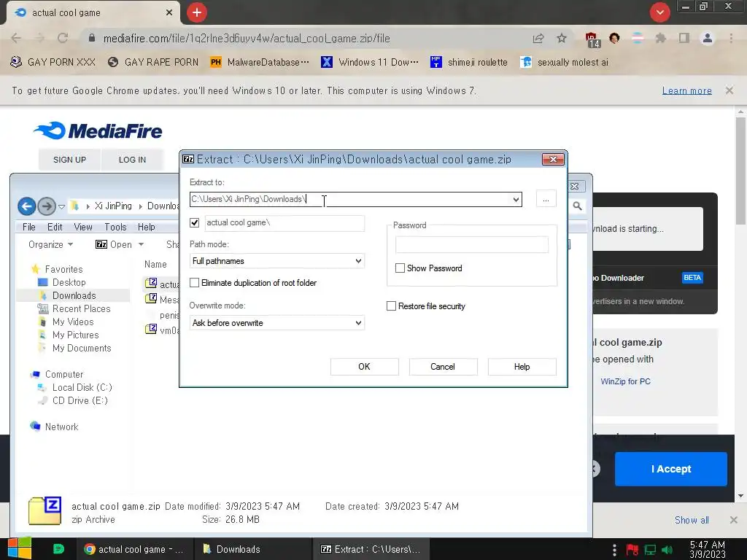Open the Explorer Tools menu
Image resolution: width=747 pixels, height=560 pixels.
click(115, 227)
